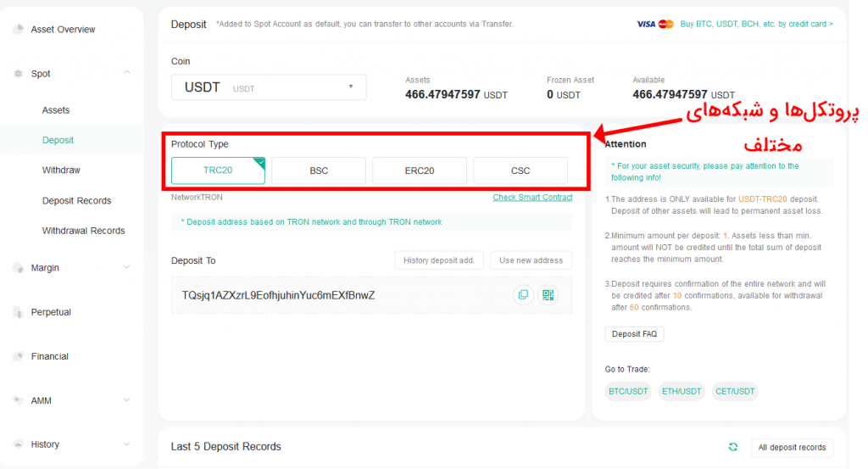This screenshot has width=868, height=469.
Task: Click the Available balance 466.47947597 USDT
Action: pos(684,95)
